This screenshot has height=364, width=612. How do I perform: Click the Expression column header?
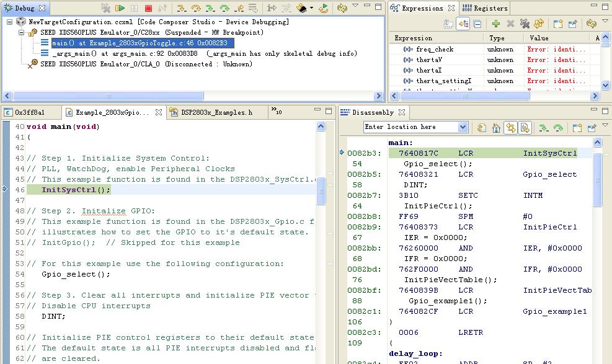[436, 38]
